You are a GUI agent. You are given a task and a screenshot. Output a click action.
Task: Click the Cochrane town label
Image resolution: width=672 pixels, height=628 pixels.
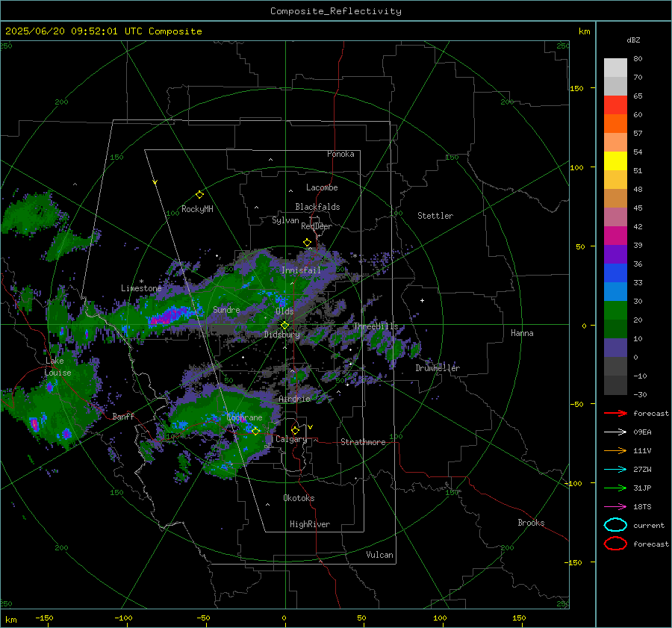[244, 417]
